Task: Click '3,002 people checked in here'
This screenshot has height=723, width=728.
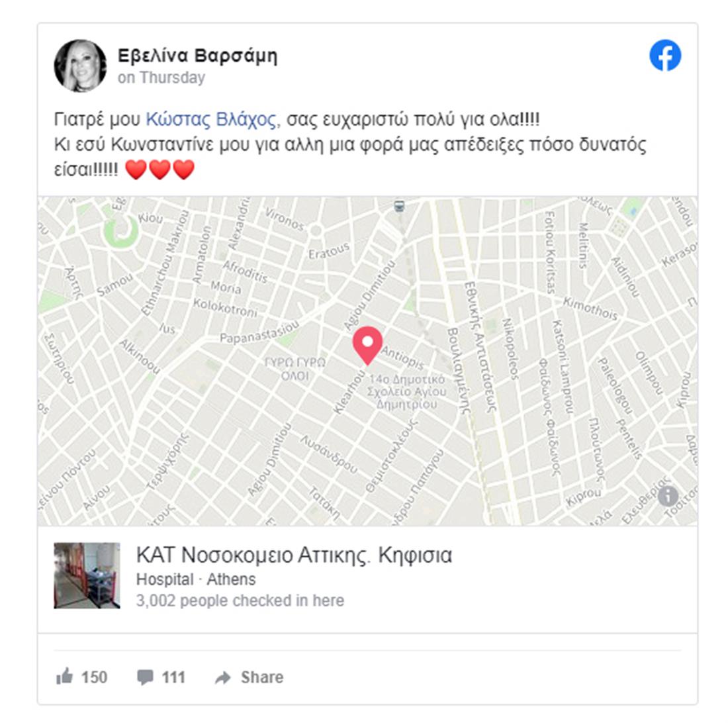Action: tap(240, 601)
